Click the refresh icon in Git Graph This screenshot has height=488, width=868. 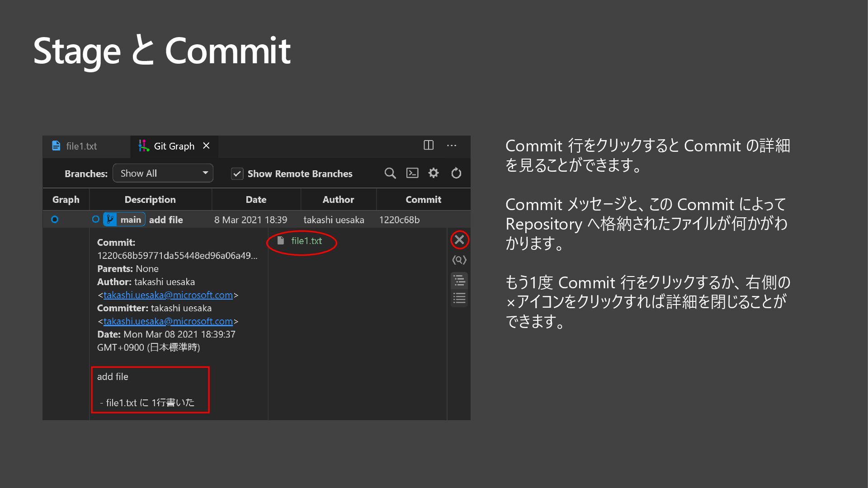pyautogui.click(x=456, y=173)
